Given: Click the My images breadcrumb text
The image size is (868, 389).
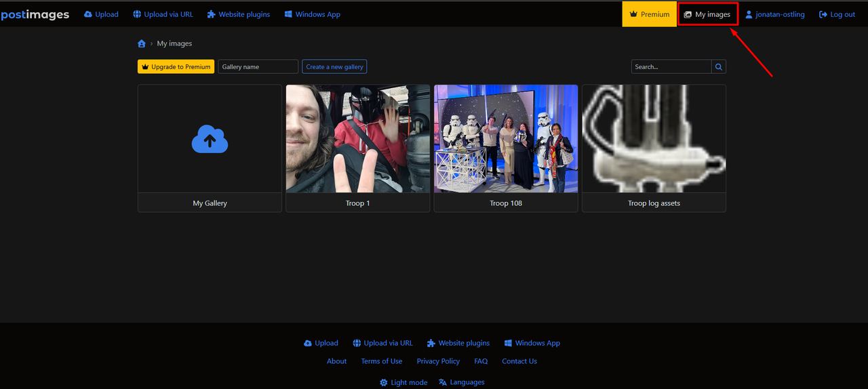Looking at the screenshot, I should [174, 43].
